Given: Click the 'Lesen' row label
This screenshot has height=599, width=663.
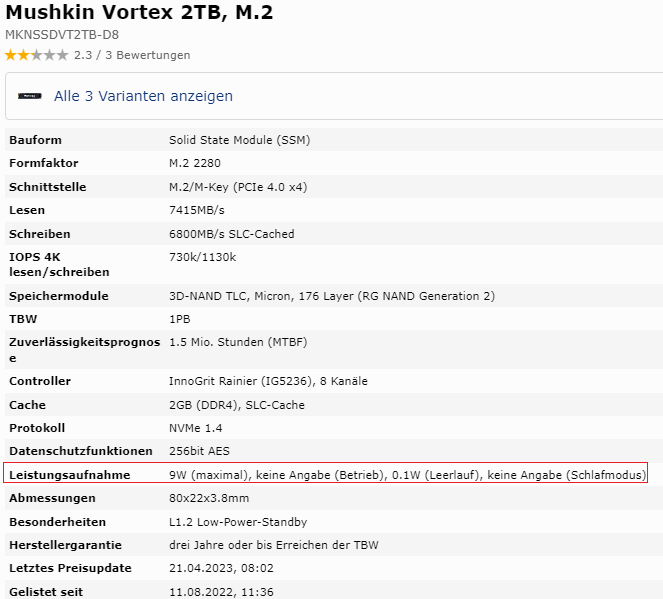Looking at the screenshot, I should click(x=27, y=210).
